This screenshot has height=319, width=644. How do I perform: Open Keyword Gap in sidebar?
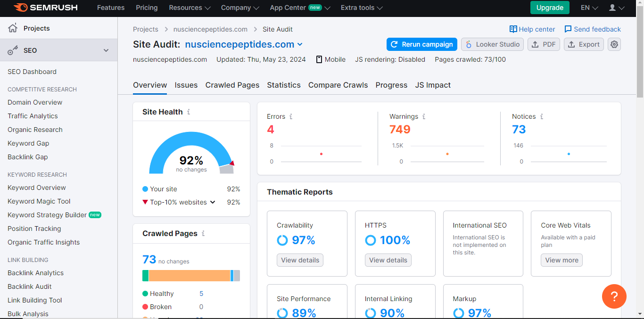(x=28, y=143)
